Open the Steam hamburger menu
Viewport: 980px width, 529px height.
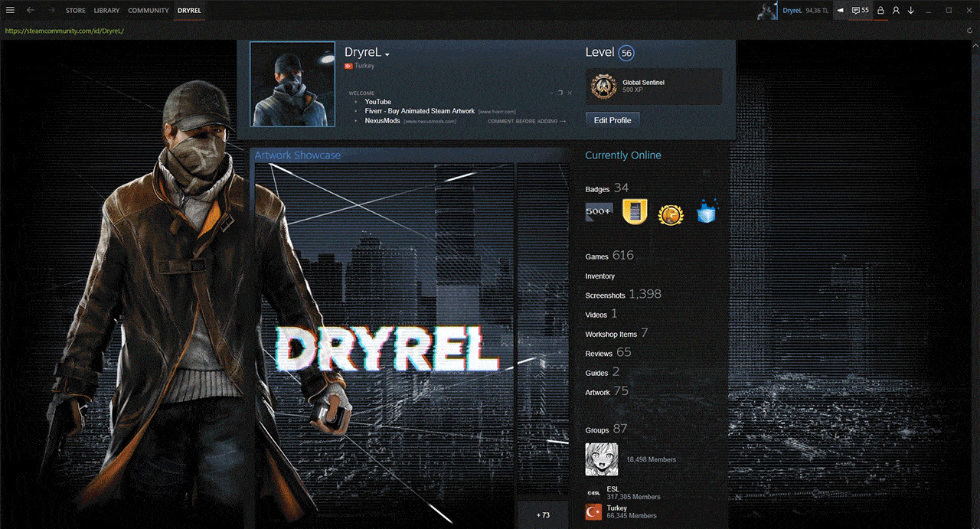click(10, 10)
